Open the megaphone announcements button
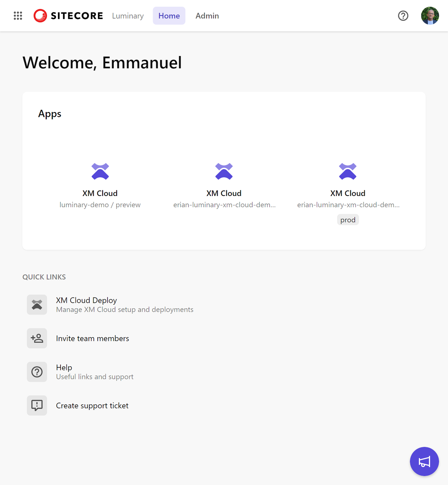This screenshot has width=448, height=485. click(x=424, y=461)
